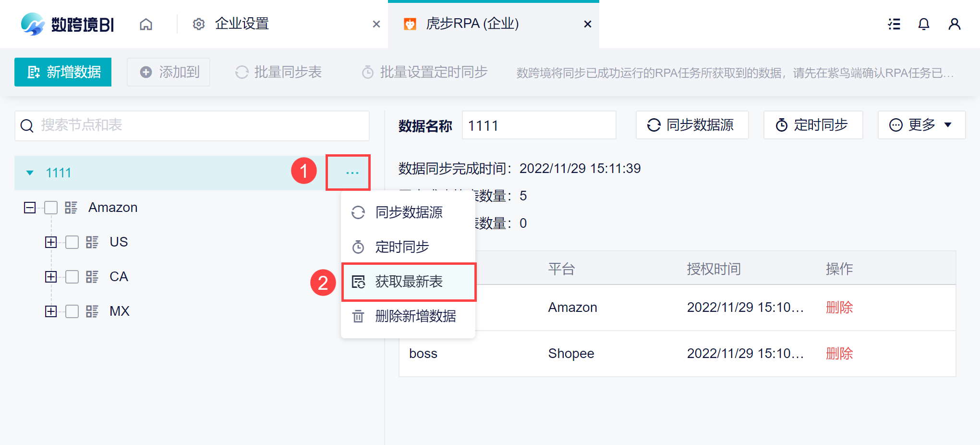Click the home icon in top bar
Screen dimensions: 980x445
146,24
